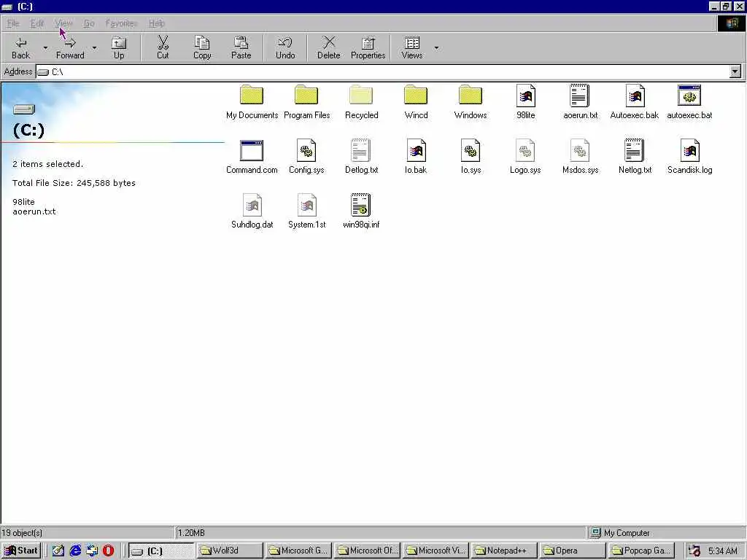Launch Internet Explorer from Quick Launch

click(75, 551)
